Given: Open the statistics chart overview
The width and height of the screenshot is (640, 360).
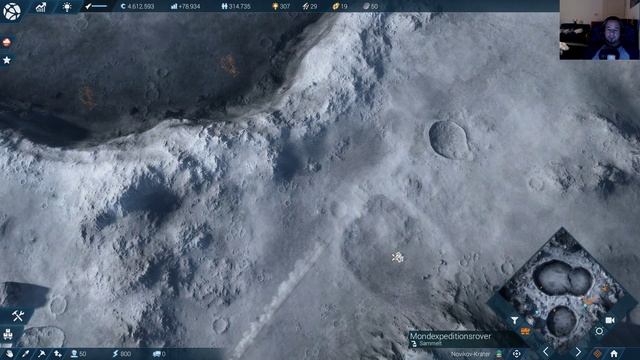Looking at the screenshot, I should pyautogui.click(x=41, y=7).
